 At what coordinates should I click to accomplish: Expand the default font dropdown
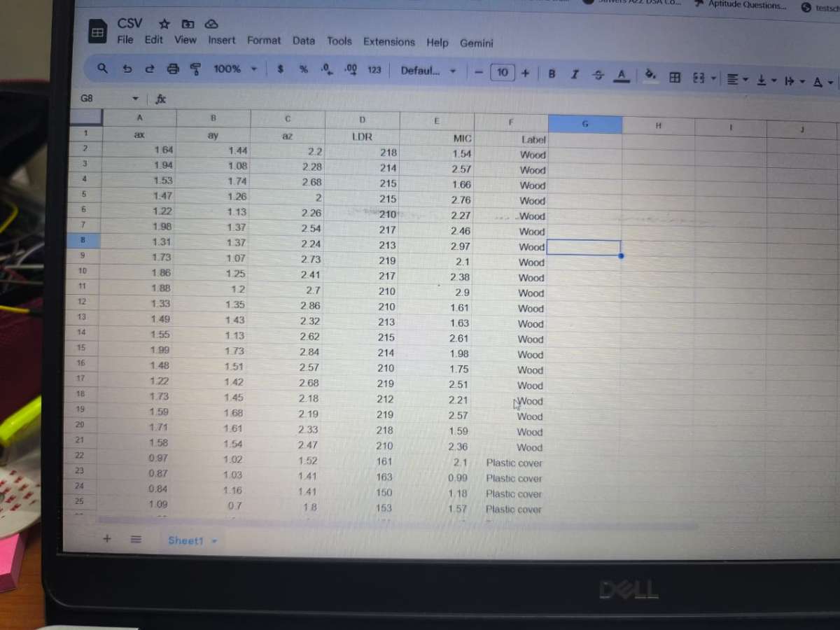point(428,71)
